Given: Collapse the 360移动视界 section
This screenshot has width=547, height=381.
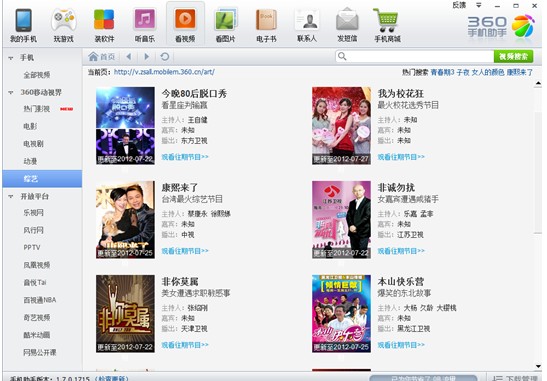Looking at the screenshot, I should point(11,93).
